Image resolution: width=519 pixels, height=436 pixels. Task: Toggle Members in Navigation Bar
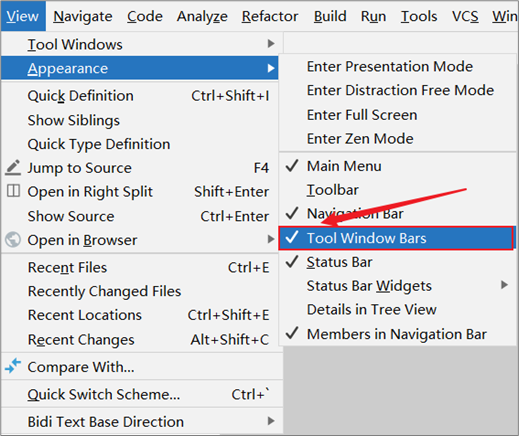[397, 334]
